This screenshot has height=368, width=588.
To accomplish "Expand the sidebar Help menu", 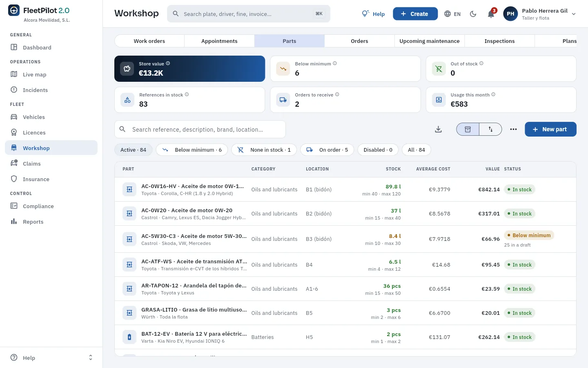I will click(x=51, y=358).
